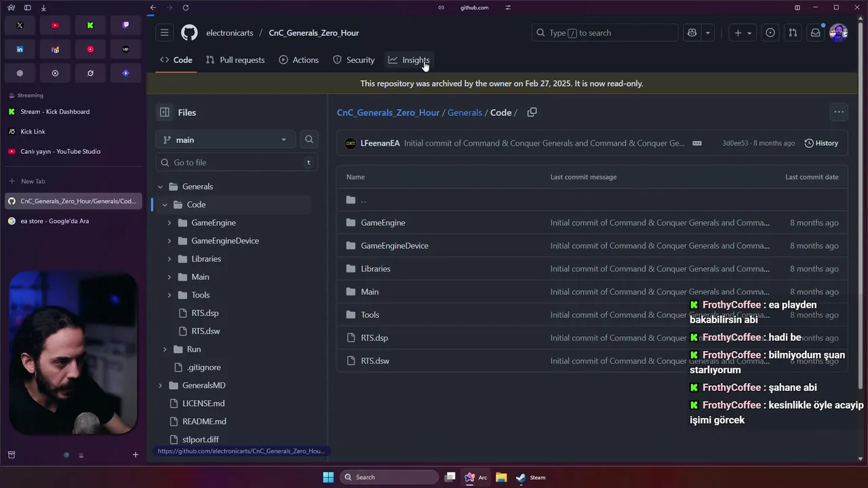This screenshot has width=868, height=488.
Task: Open the electronicarts owner link
Action: click(230, 33)
